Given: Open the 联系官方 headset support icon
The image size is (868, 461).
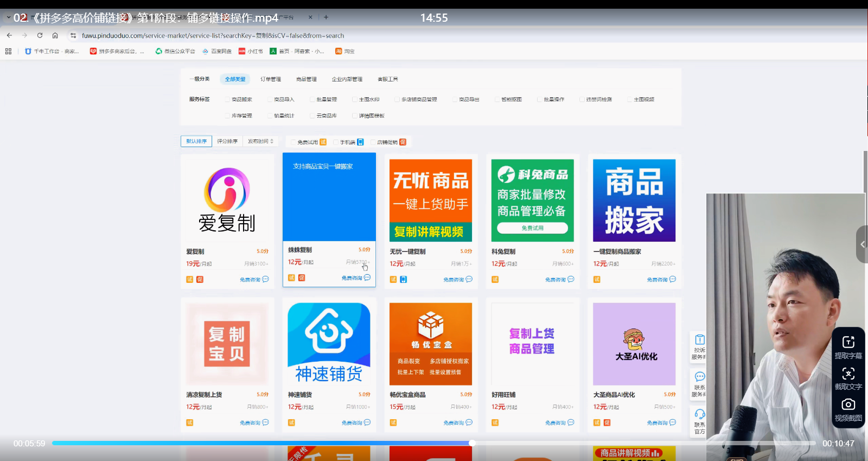Looking at the screenshot, I should (700, 414).
